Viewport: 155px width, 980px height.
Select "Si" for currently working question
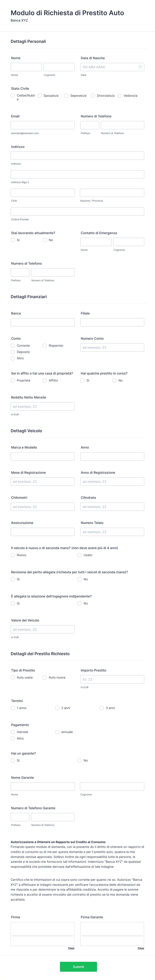[x=12, y=240]
